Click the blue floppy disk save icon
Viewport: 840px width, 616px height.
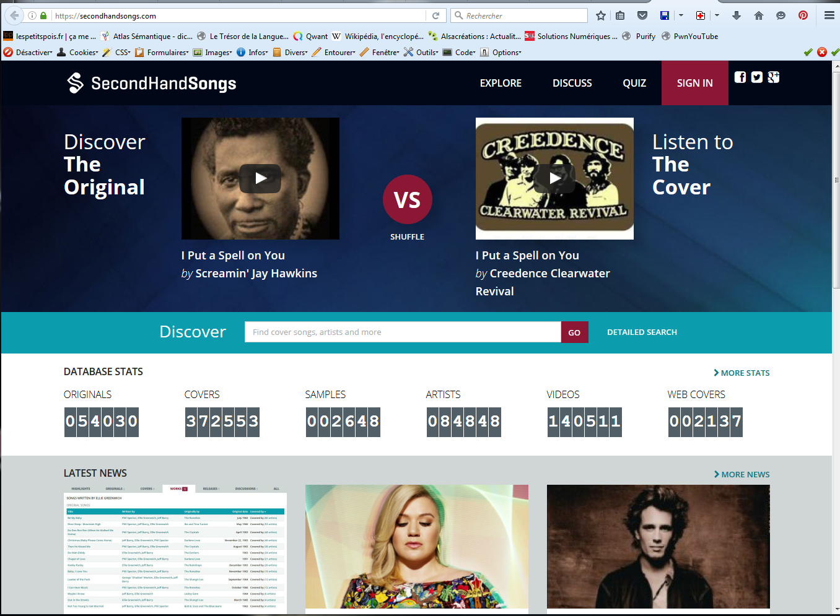pyautogui.click(x=665, y=15)
